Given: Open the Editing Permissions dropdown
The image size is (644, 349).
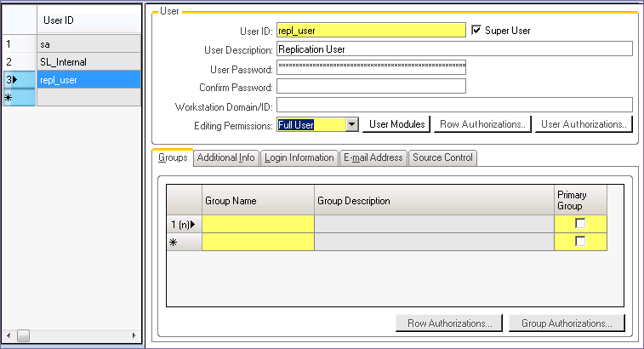Looking at the screenshot, I should 351,124.
